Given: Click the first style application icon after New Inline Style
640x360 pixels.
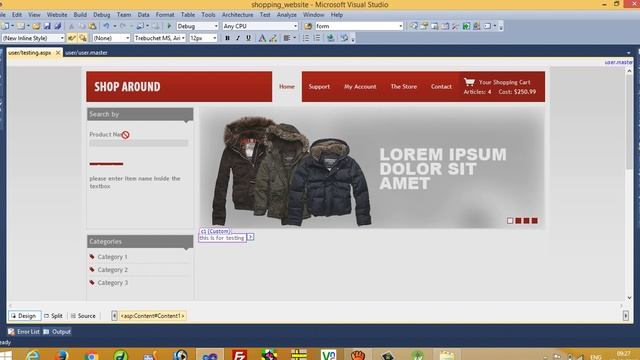Looking at the screenshot, I should pos(71,38).
